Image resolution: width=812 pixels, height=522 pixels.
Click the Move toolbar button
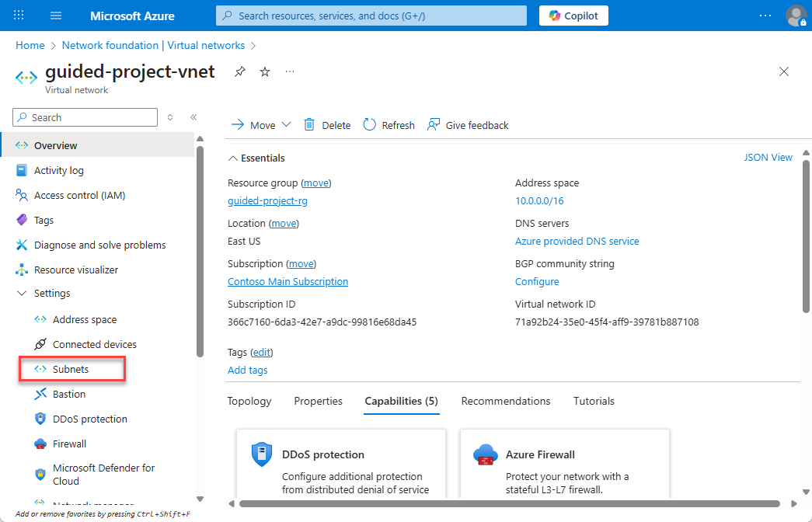tap(253, 125)
